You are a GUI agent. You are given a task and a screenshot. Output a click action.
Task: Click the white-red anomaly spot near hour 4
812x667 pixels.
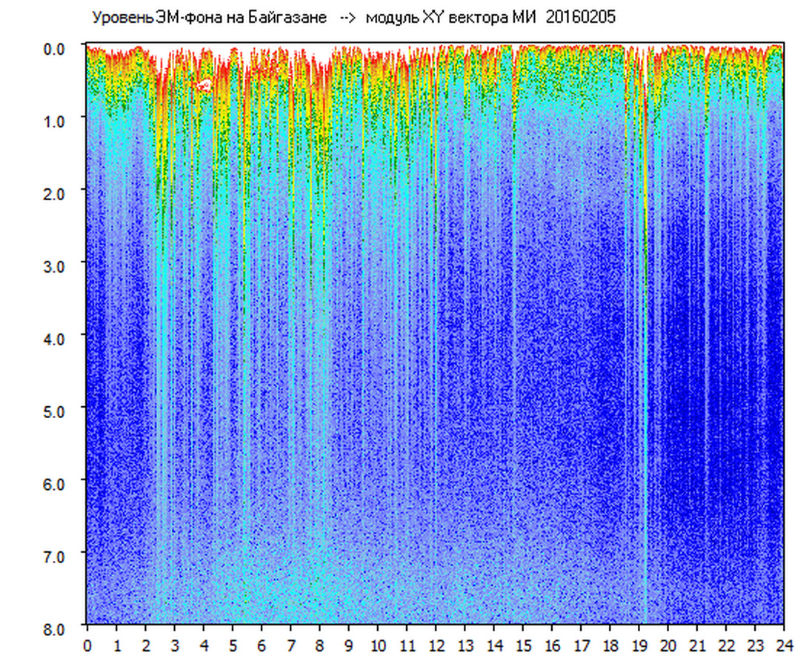point(202,86)
